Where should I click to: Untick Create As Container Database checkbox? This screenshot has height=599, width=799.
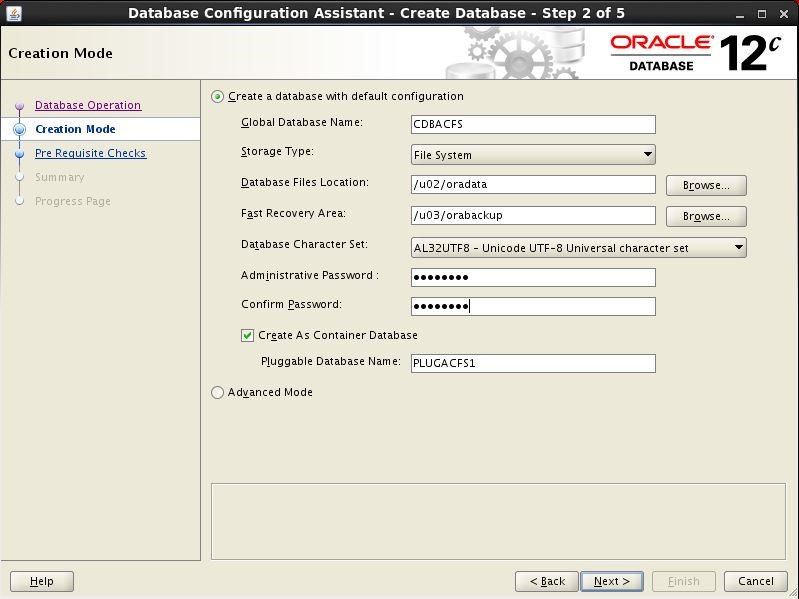coord(247,335)
